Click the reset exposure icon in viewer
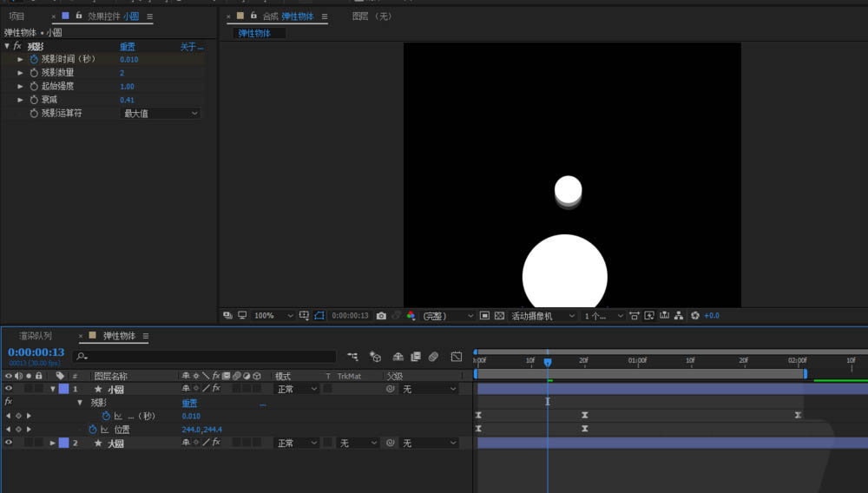868x493 pixels. (694, 316)
